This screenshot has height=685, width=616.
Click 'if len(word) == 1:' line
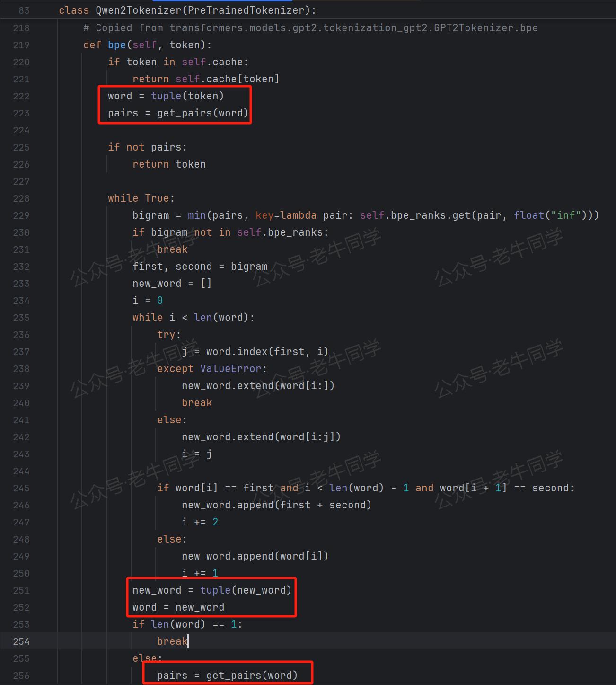click(187, 624)
